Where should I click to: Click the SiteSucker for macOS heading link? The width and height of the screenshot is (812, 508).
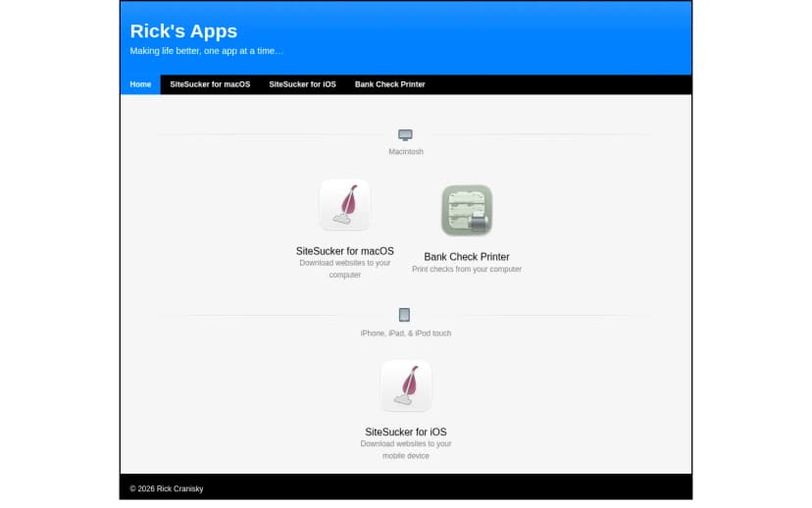click(345, 251)
